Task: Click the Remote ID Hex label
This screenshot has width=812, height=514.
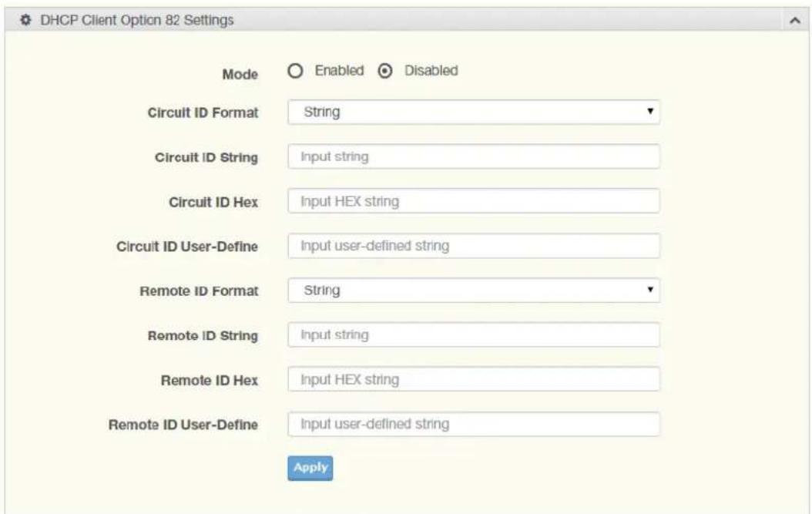Action: [210, 381]
